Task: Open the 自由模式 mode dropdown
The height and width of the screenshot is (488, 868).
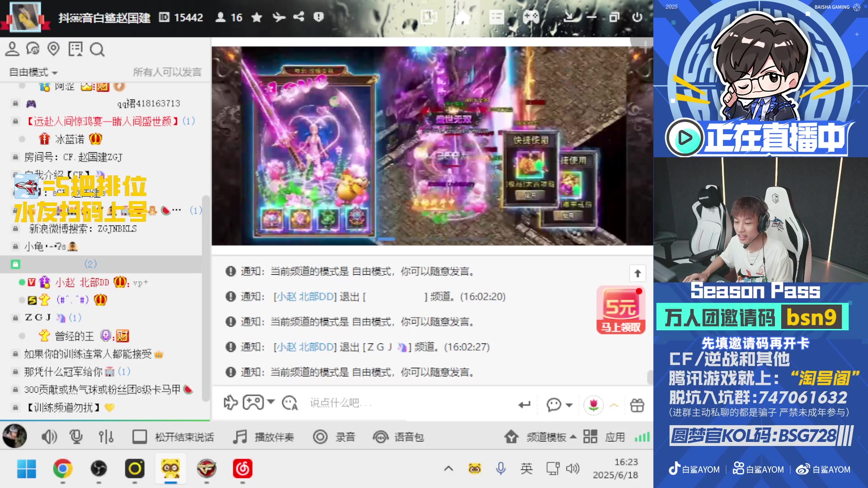Action: pyautogui.click(x=33, y=72)
